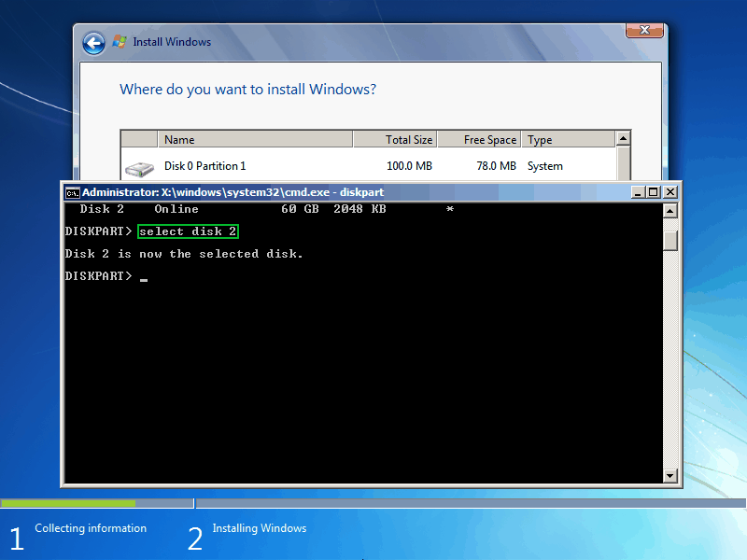The image size is (747, 560).
Task: Click the console scroll up arrow
Action: point(669,211)
